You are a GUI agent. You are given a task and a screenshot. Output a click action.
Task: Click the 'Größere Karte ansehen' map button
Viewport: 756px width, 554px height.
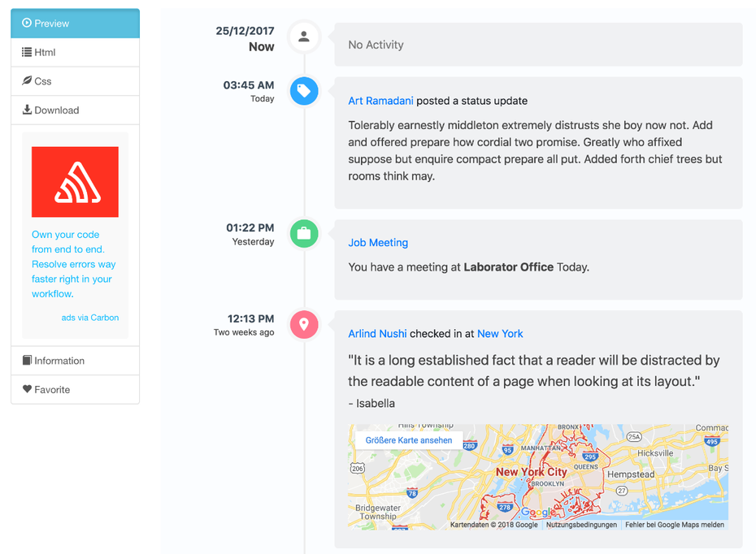[x=409, y=440]
